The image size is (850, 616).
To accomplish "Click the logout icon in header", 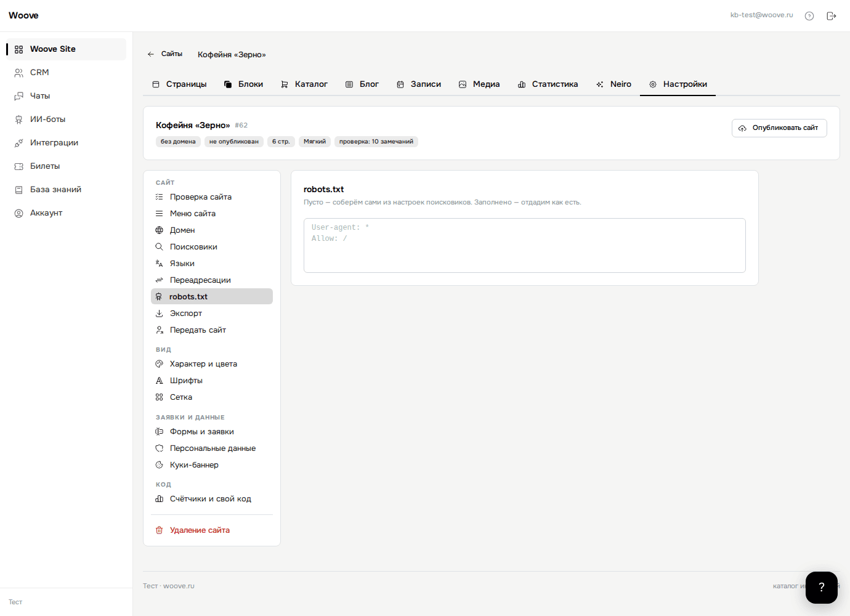I will click(832, 16).
